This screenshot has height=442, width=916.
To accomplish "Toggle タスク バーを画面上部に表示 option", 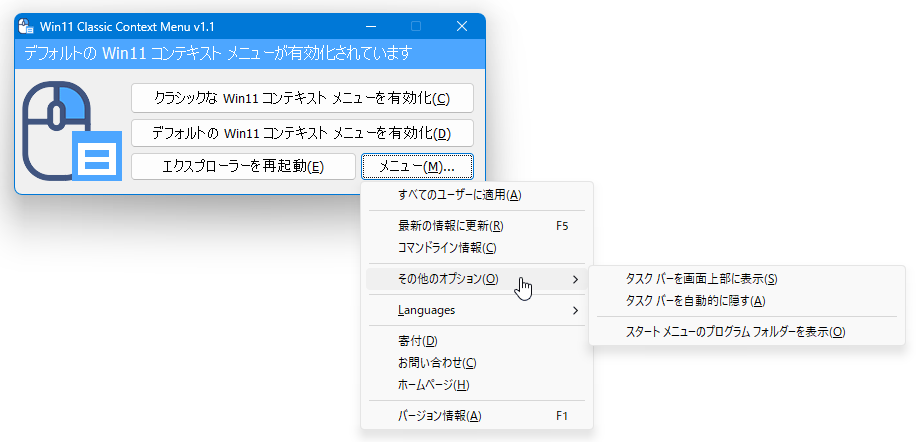I will tap(747, 279).
